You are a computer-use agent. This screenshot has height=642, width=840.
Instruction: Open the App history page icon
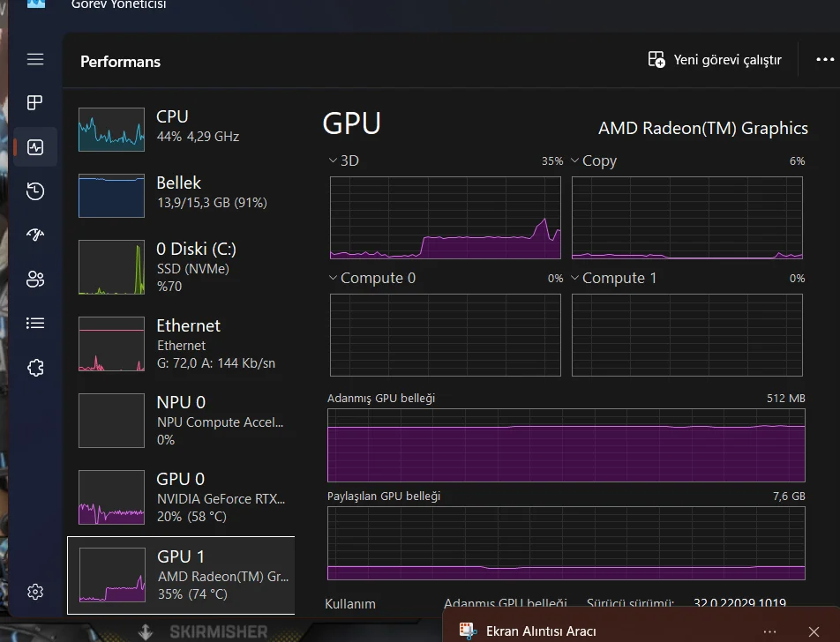coord(35,191)
